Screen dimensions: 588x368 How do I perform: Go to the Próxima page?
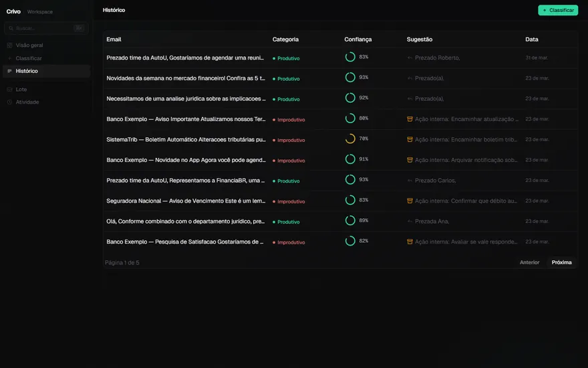[561, 262]
